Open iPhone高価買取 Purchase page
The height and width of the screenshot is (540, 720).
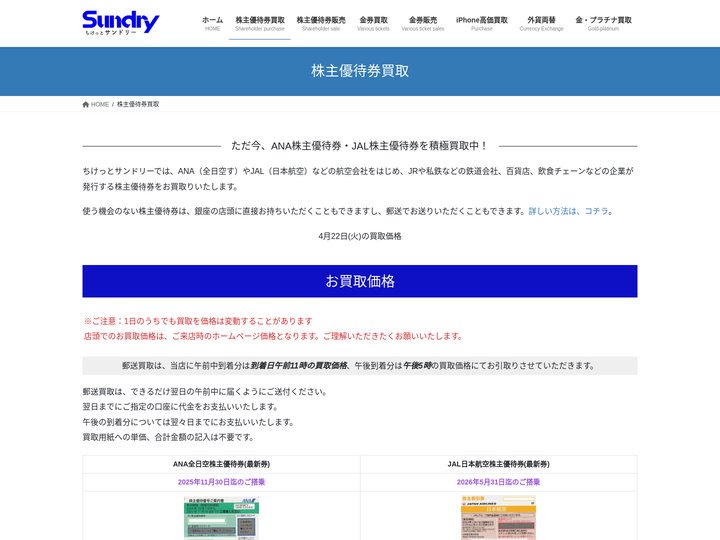coord(481,23)
